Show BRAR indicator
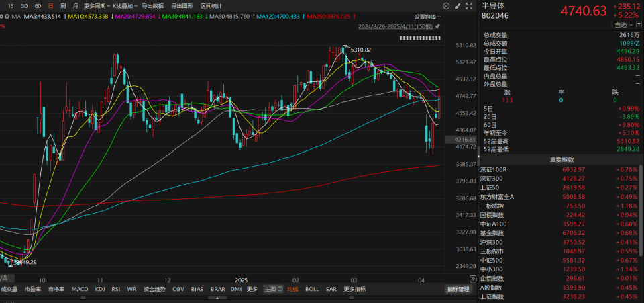The width and height of the screenshot is (644, 303). pos(217,289)
